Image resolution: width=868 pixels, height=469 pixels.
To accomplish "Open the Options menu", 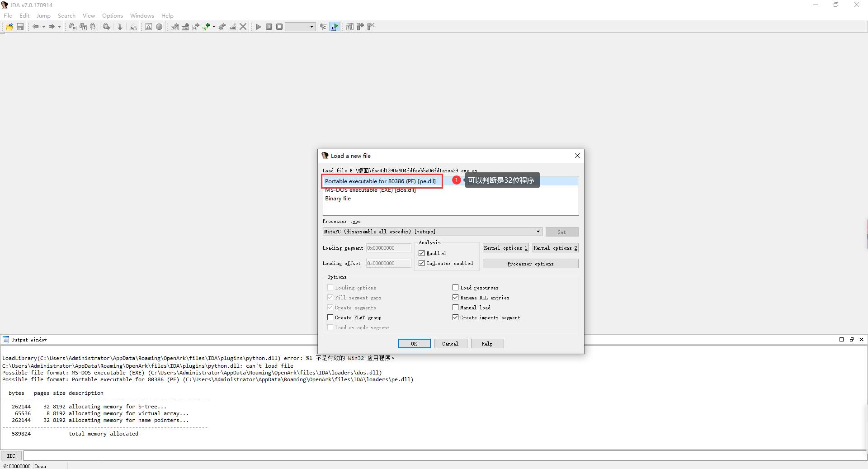I will coord(113,15).
